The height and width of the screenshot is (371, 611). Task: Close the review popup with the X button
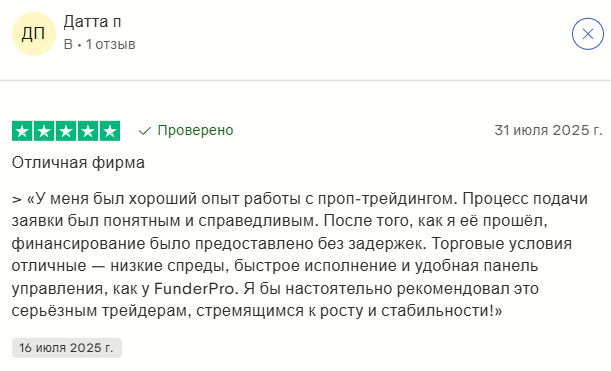[588, 34]
